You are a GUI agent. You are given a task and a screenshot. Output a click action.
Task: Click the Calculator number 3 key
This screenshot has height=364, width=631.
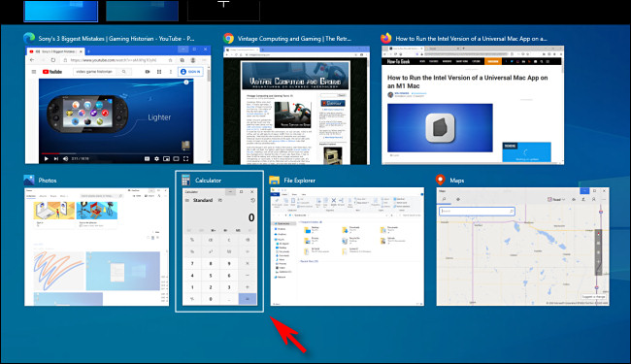pos(229,287)
